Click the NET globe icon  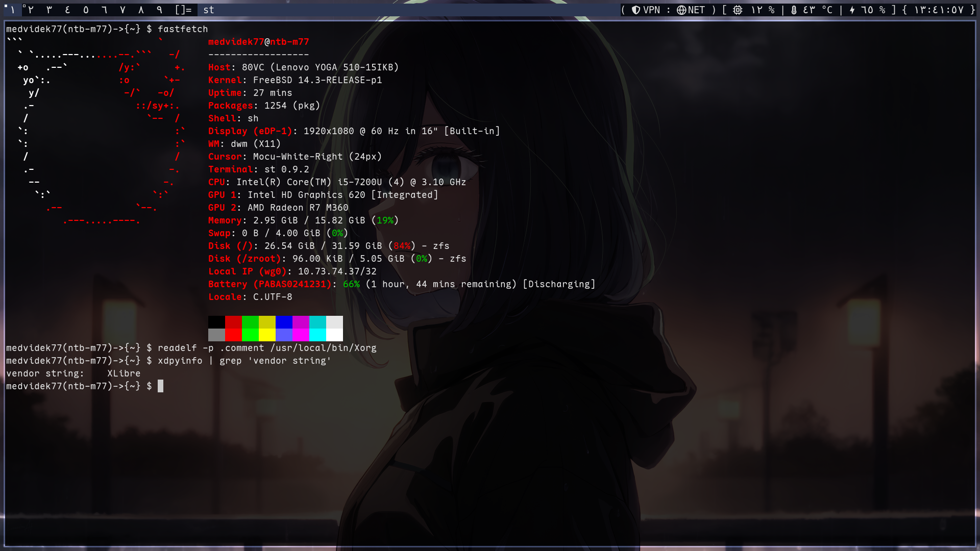pos(681,10)
